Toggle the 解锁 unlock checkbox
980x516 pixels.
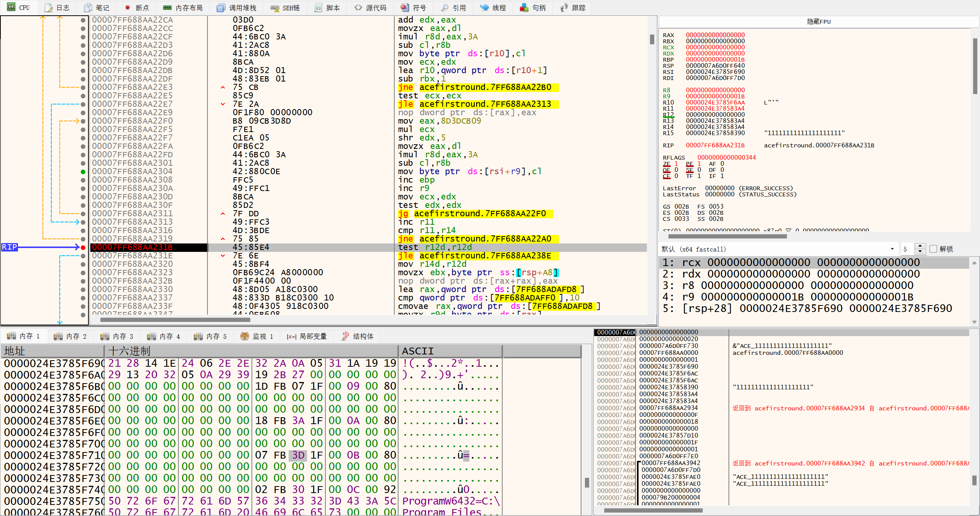click(x=933, y=249)
